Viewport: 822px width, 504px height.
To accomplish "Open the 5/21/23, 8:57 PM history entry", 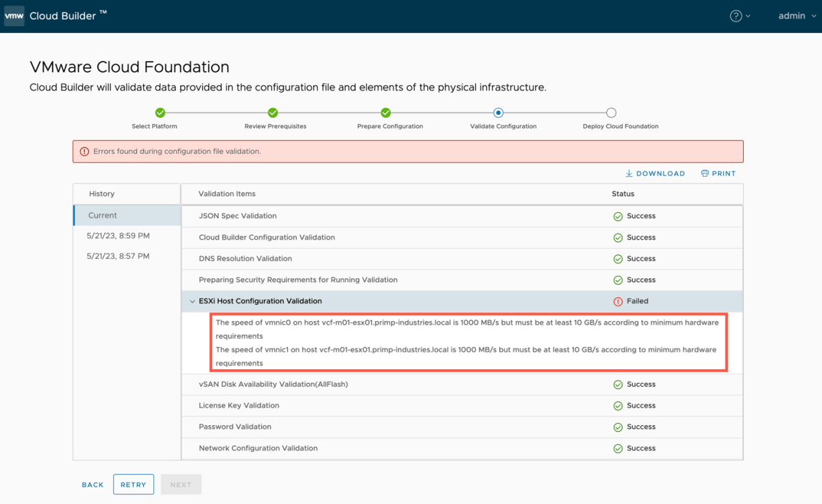I will click(118, 256).
